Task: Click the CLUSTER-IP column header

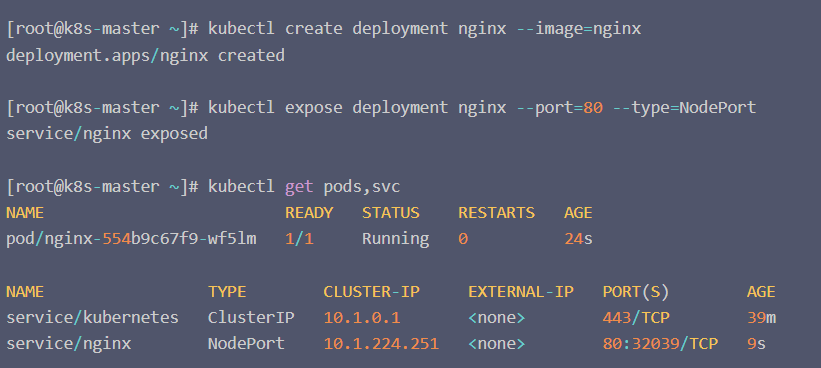Action: tap(371, 292)
